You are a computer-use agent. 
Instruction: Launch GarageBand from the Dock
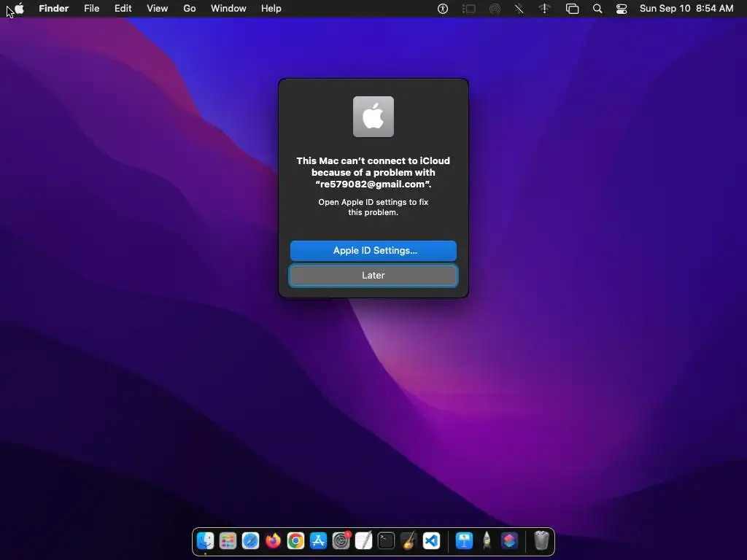click(x=409, y=541)
